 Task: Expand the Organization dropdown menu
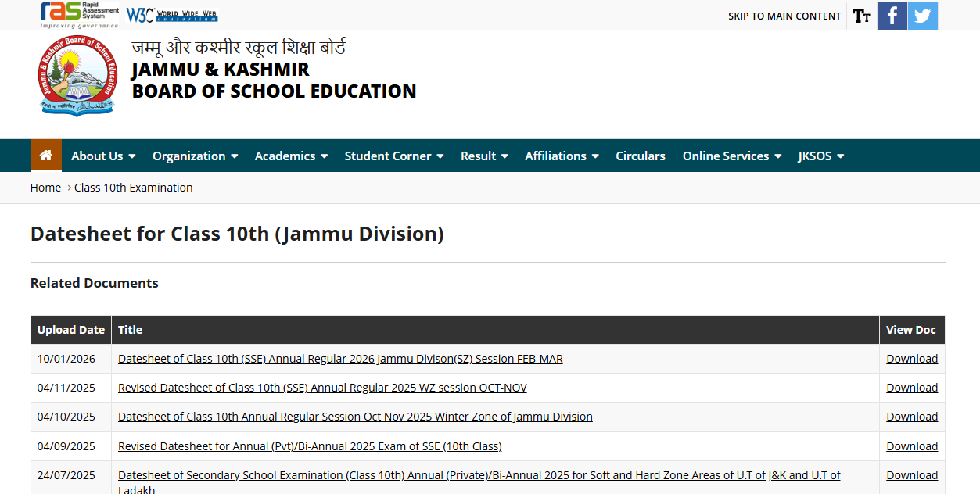click(x=195, y=156)
